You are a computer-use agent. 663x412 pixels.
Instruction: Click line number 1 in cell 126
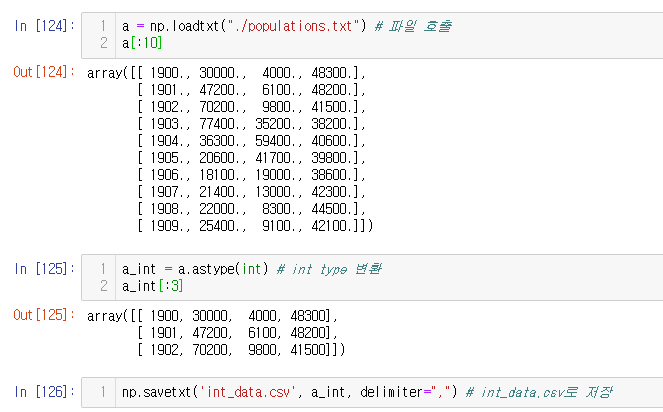103,392
